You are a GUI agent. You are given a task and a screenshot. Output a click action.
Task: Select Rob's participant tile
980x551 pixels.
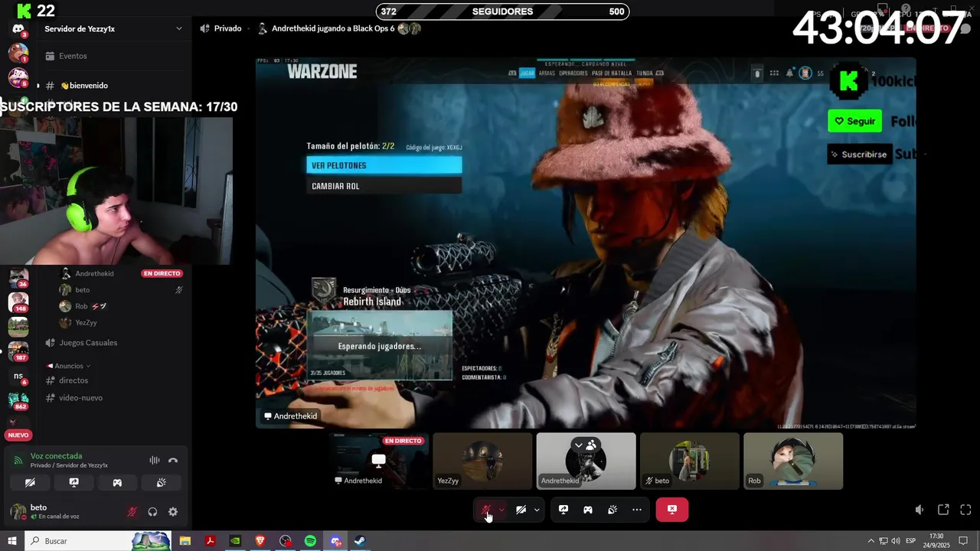[x=793, y=461]
